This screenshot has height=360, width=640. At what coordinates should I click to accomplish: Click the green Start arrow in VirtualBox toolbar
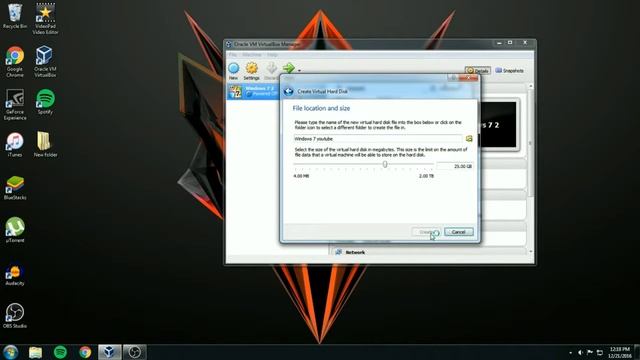[x=289, y=68]
